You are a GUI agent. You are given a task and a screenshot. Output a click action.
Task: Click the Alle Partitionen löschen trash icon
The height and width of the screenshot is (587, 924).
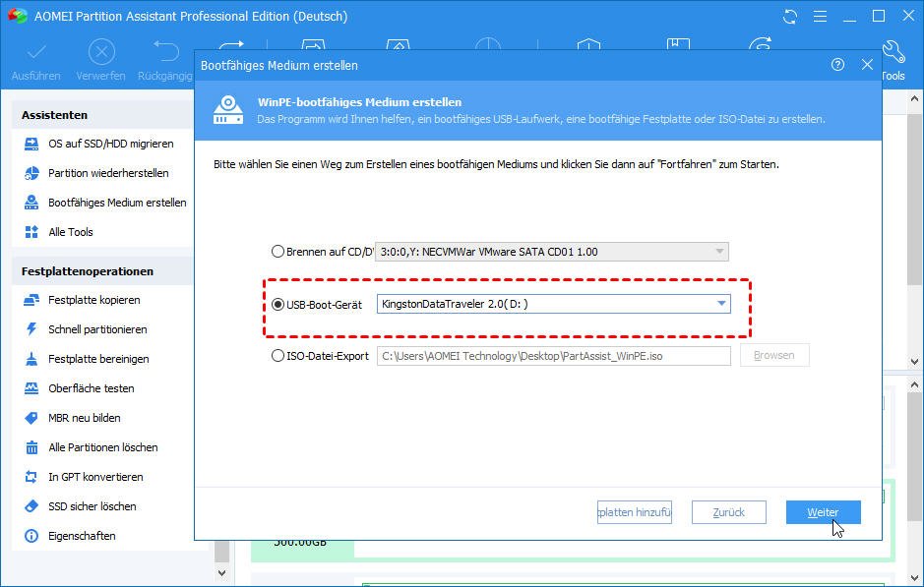tap(31, 447)
